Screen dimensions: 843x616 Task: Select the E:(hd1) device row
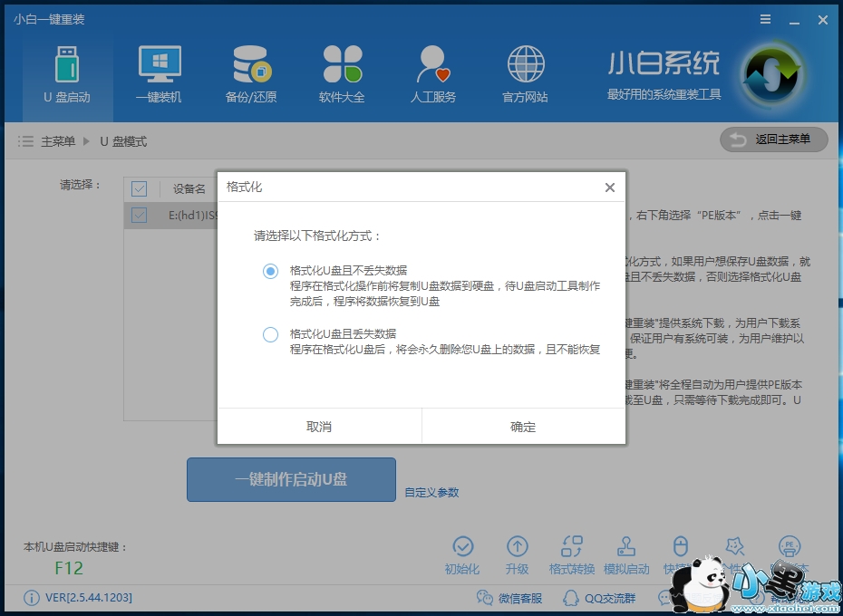(x=171, y=216)
